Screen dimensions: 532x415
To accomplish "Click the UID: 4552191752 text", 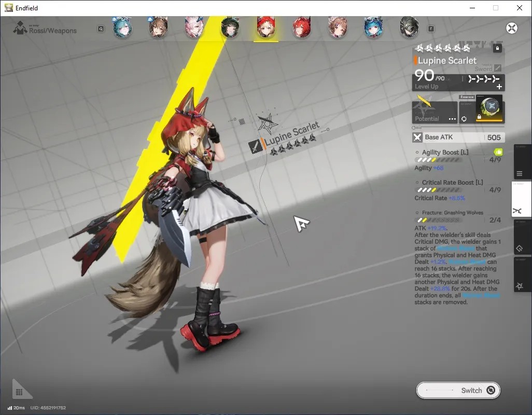I will pos(48,408).
